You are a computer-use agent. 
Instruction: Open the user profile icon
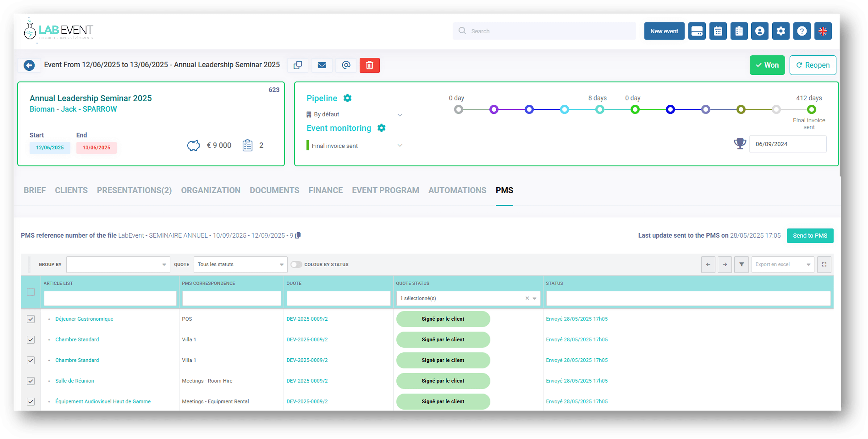(759, 31)
